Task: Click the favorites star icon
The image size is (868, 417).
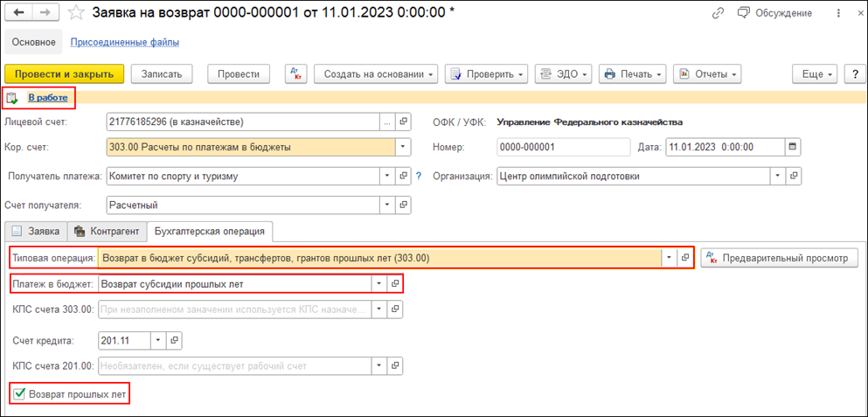Action: 76,13
